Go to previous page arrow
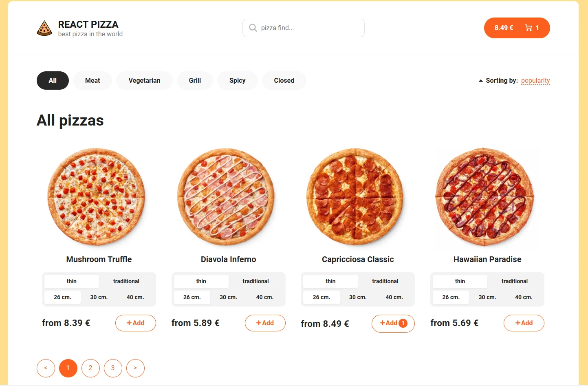Image resolution: width=588 pixels, height=386 pixels. (46, 368)
